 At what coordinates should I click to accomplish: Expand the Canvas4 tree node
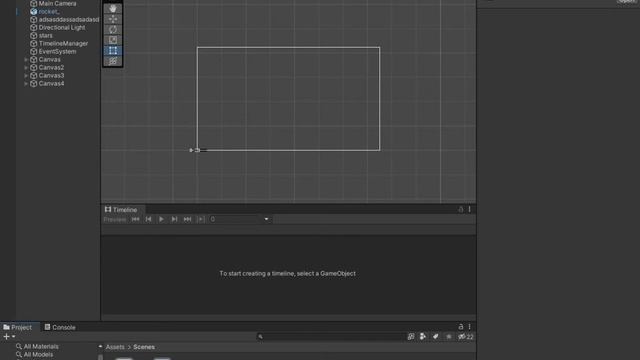[26, 84]
